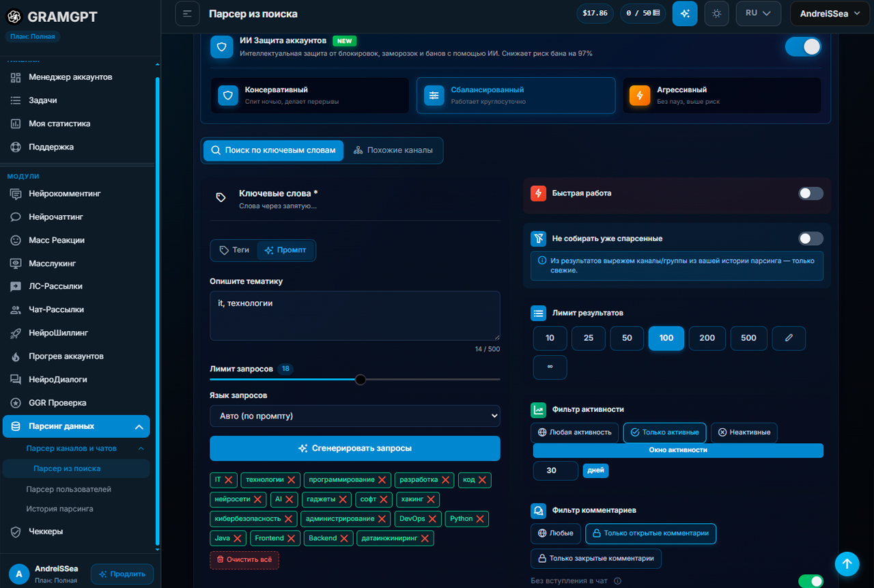874x588 pixels.
Task: Click info icon next to Без вступления в чат
Action: (x=617, y=581)
